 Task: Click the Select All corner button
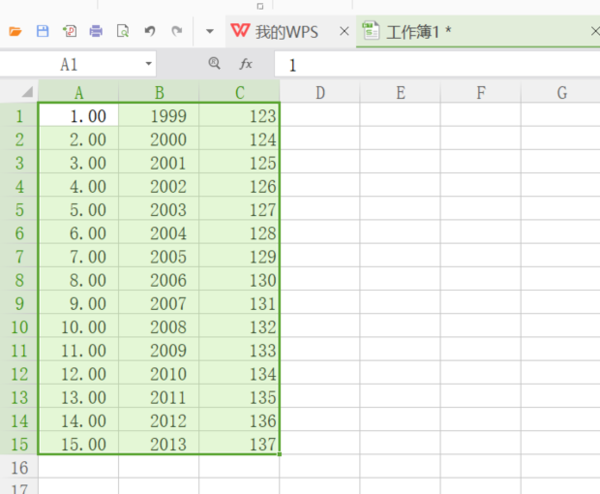coord(18,93)
